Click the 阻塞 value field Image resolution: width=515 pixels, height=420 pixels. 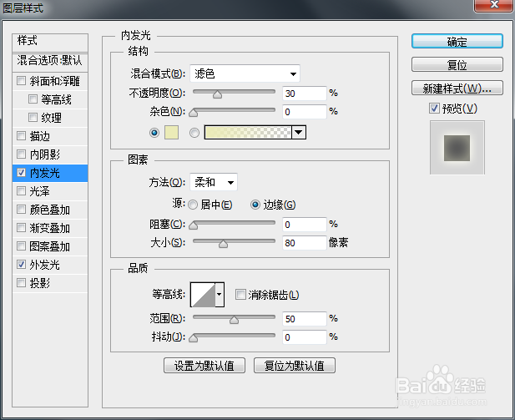[305, 225]
